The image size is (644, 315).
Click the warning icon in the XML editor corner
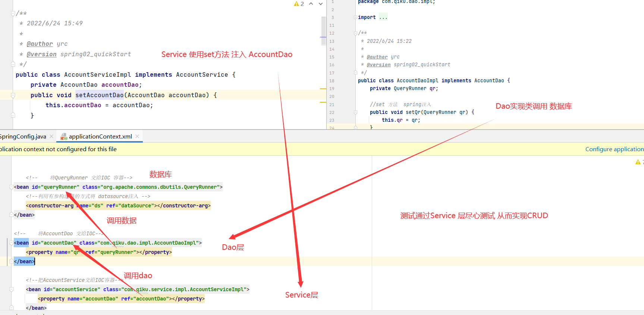pos(638,162)
